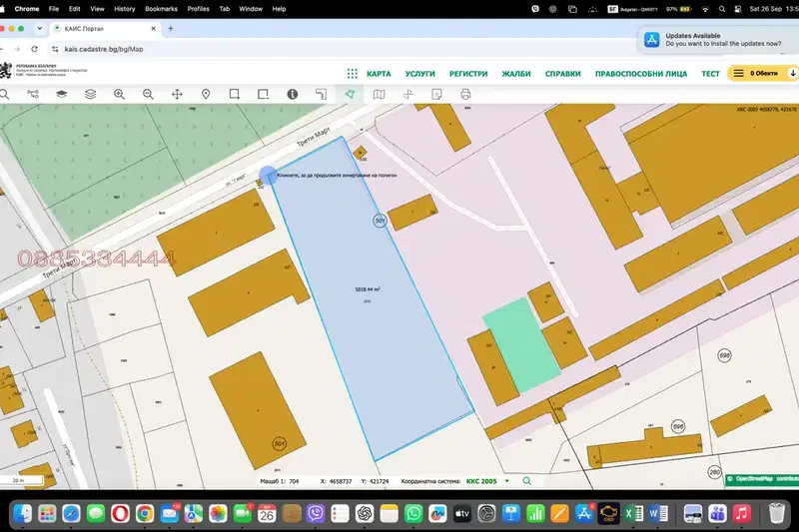
Task: Focus the kais.cadastre.bg address bar
Action: point(104,49)
